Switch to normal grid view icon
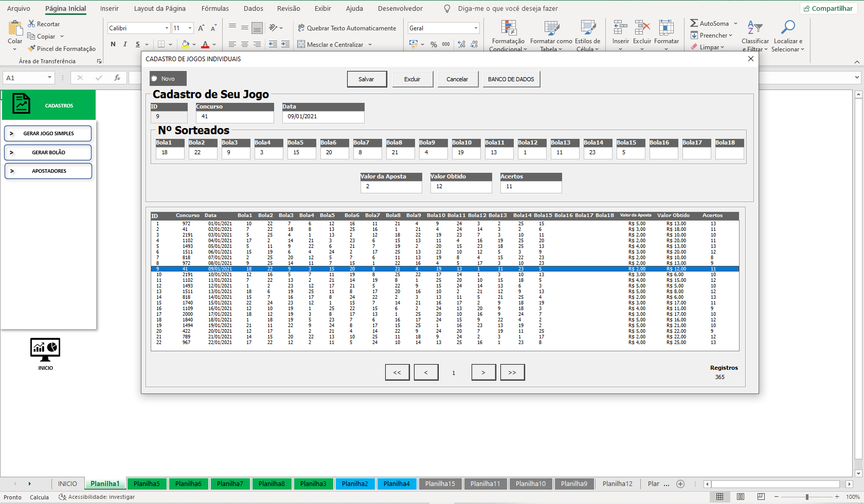 (x=720, y=497)
